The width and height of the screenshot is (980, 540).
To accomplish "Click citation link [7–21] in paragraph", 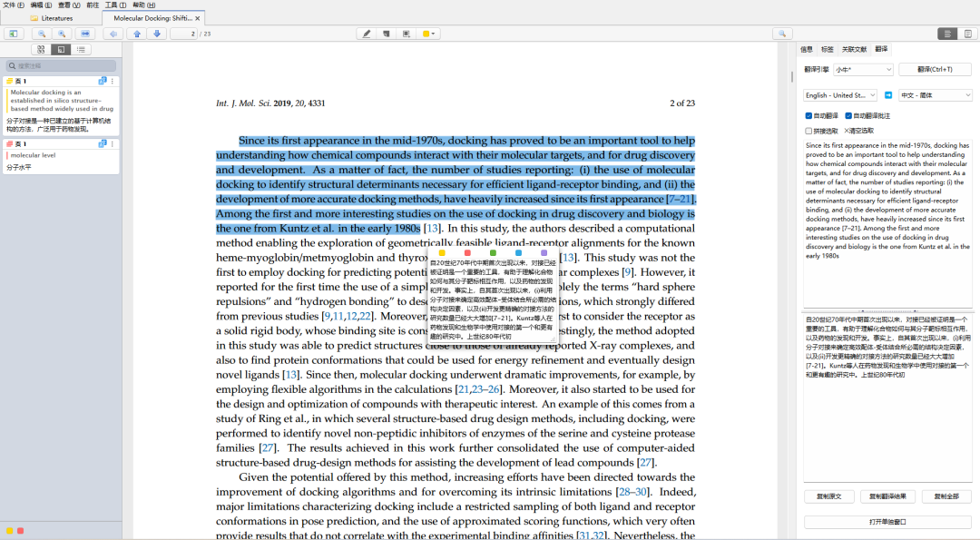I will tap(681, 199).
